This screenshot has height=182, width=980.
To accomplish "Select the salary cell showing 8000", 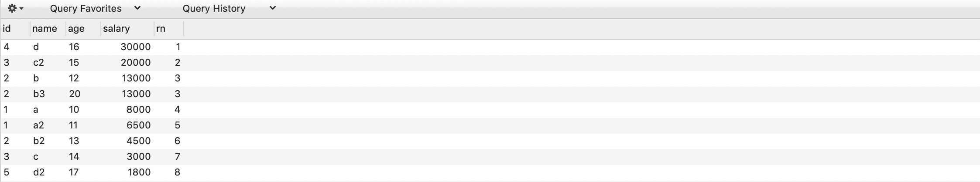I will click(127, 110).
